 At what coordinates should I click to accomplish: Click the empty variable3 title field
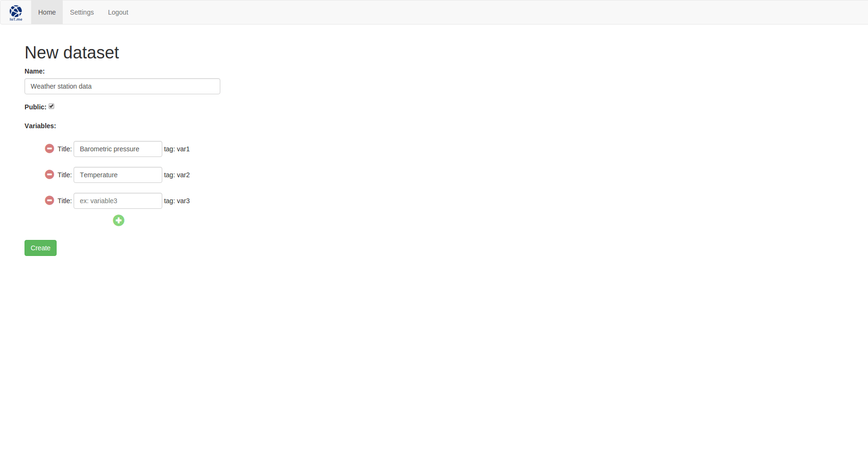[x=118, y=201]
